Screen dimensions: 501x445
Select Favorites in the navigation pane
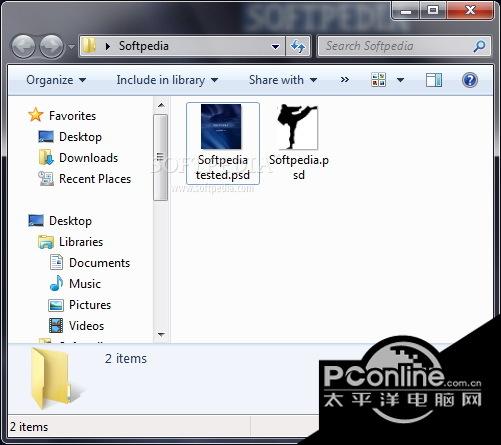click(72, 116)
